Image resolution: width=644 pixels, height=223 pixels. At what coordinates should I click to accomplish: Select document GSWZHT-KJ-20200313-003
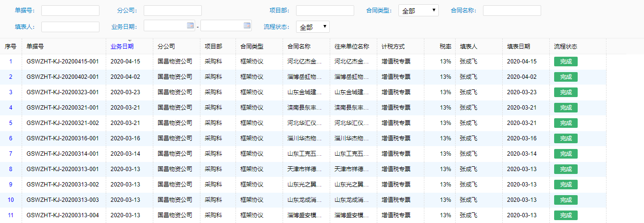coord(62,200)
